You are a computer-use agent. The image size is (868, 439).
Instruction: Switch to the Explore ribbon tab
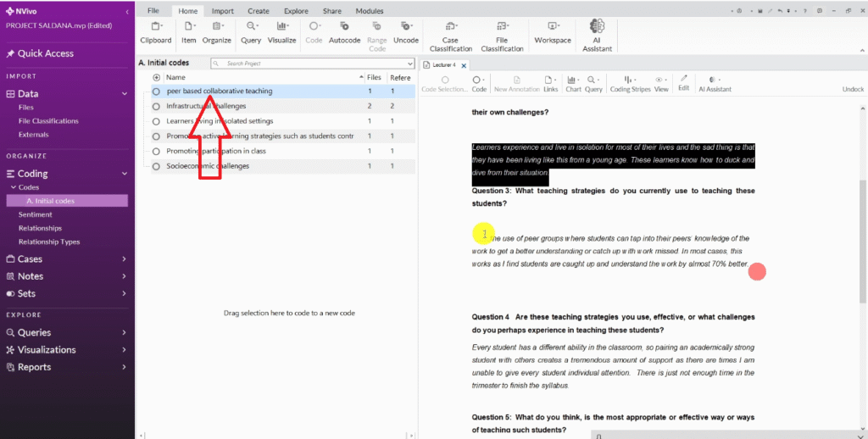296,11
